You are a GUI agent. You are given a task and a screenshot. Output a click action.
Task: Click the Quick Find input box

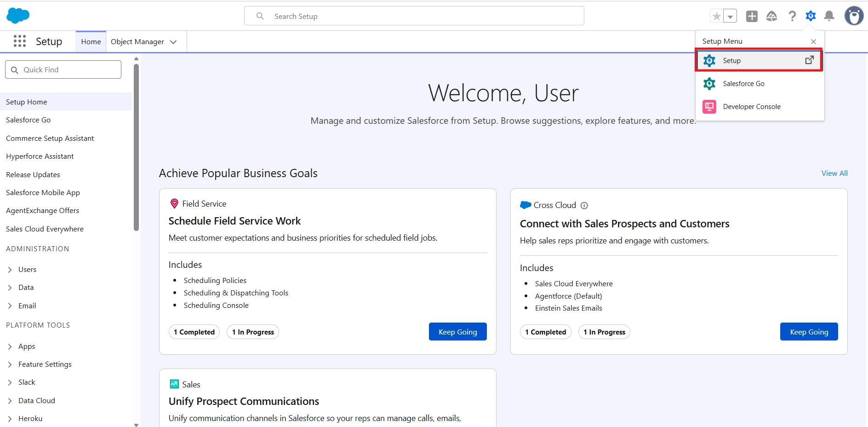coord(63,69)
